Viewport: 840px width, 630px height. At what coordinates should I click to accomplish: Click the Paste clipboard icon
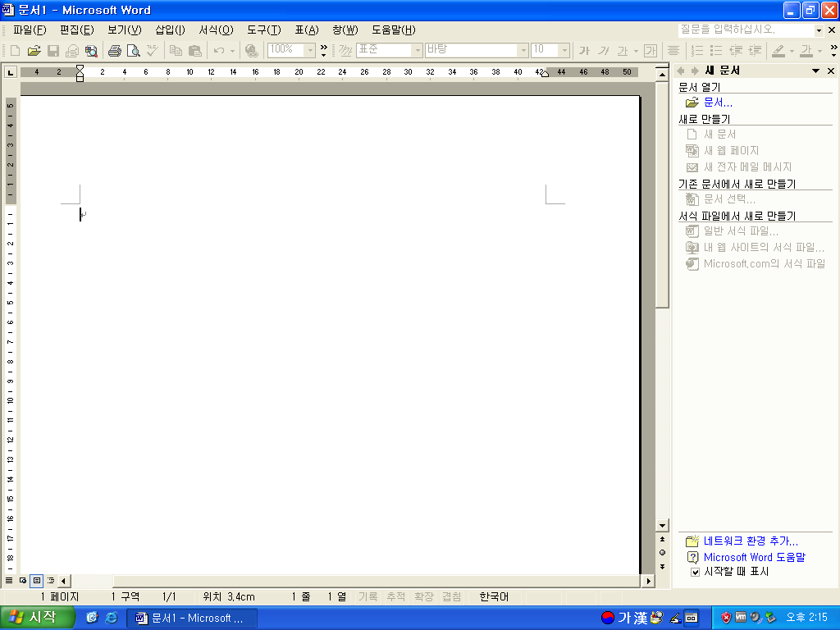click(x=195, y=50)
